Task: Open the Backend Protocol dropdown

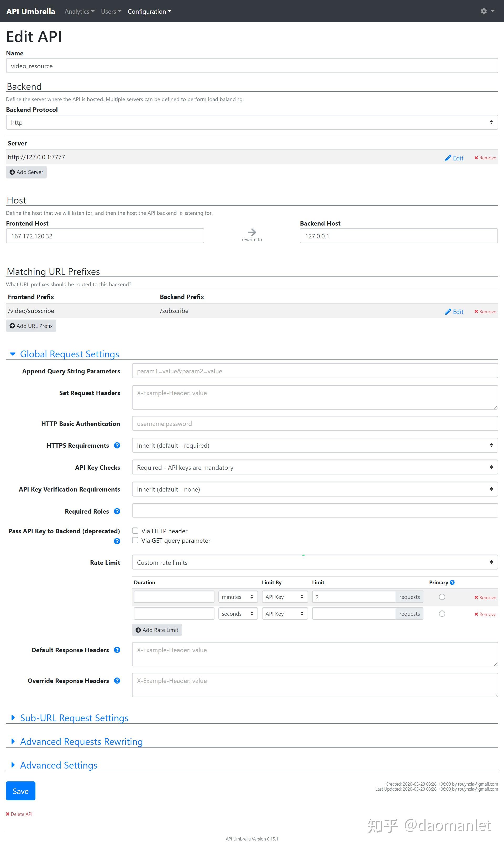Action: click(x=252, y=122)
